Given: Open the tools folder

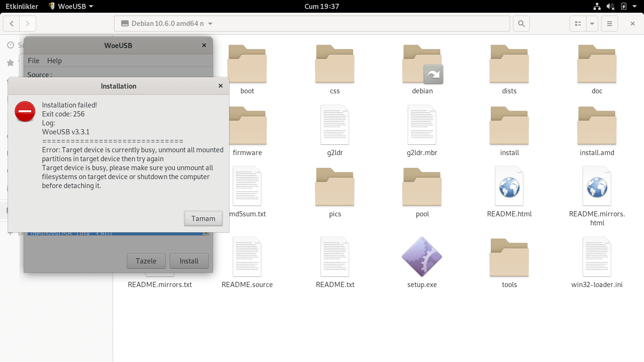Looking at the screenshot, I should coord(509,258).
